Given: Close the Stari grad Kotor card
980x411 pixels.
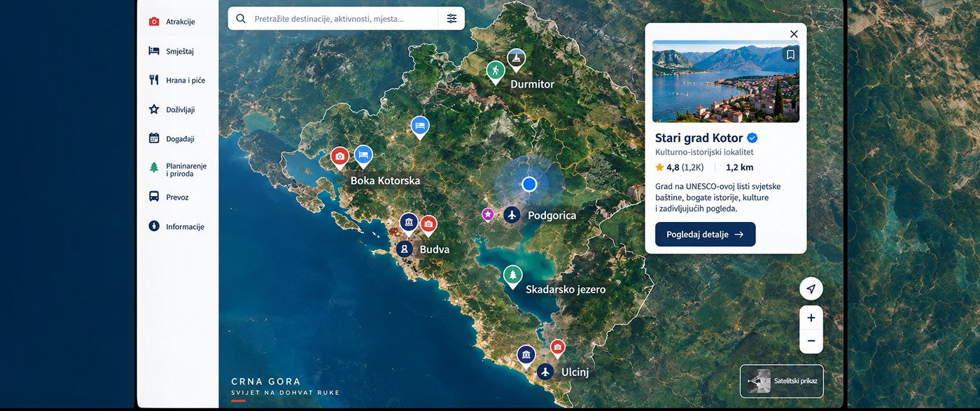Looking at the screenshot, I should [x=794, y=34].
